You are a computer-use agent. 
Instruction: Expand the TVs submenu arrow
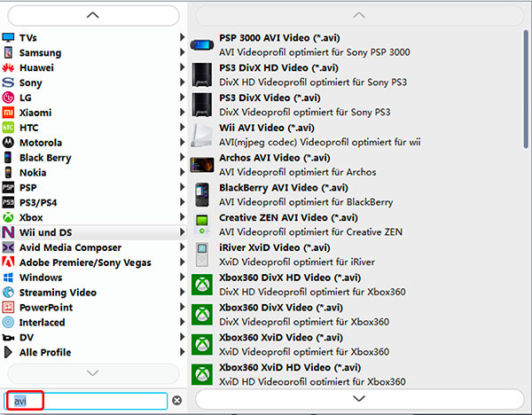(x=182, y=37)
